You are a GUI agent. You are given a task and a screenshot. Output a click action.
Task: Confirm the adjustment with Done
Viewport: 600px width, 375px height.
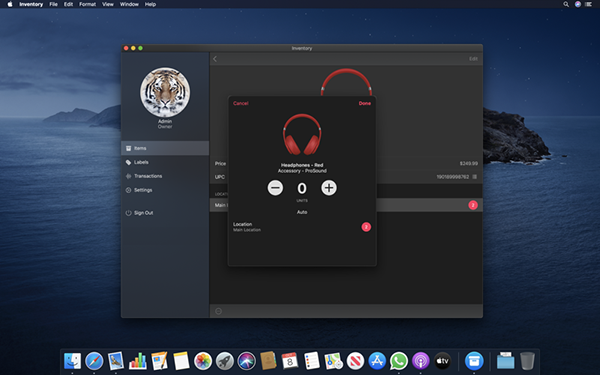[x=365, y=103]
